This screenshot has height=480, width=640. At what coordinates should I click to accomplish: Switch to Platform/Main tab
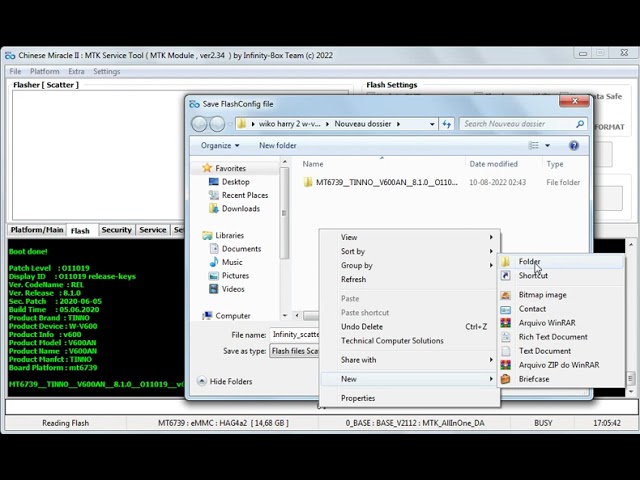point(37,230)
